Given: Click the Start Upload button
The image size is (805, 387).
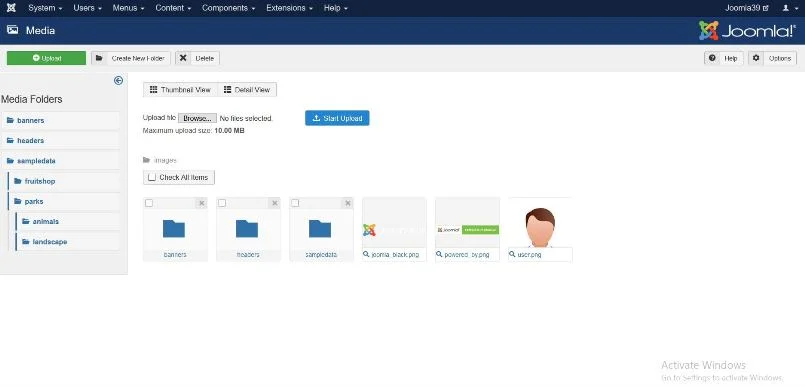Looking at the screenshot, I should pyautogui.click(x=337, y=118).
